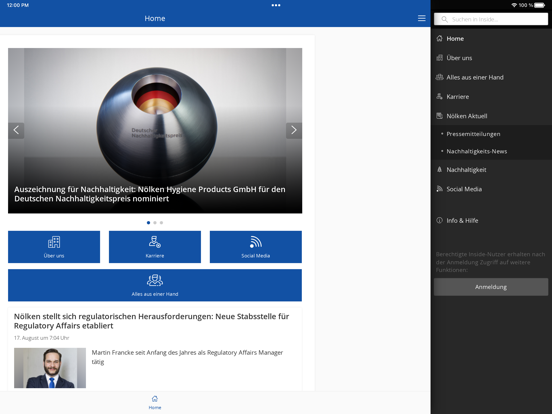Open Martin Francke portrait thumbnail

pos(50,368)
